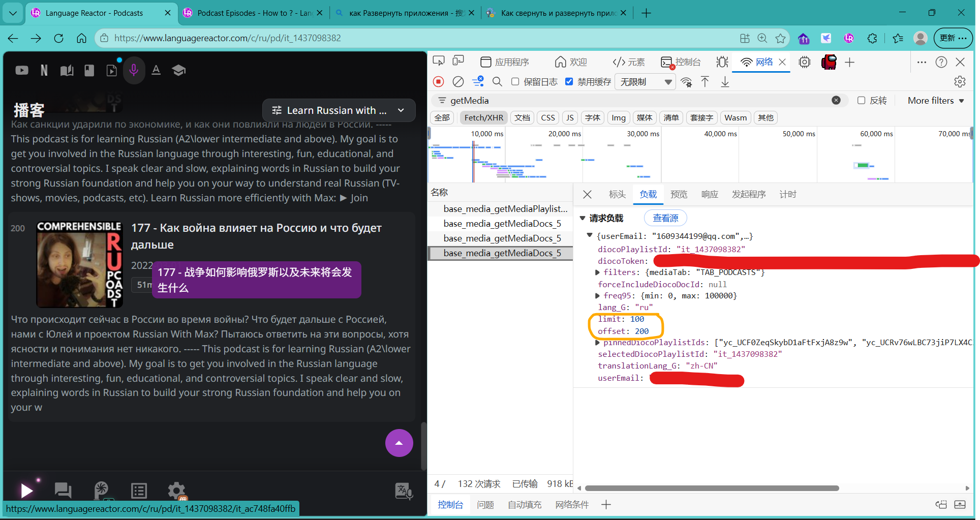980x520 pixels.
Task: Select the active purple microphone Podcasts icon
Action: point(134,70)
